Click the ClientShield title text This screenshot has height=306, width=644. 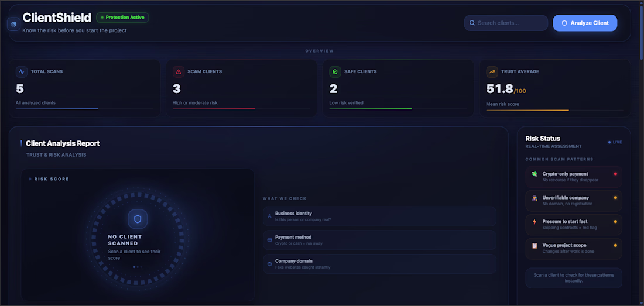[x=57, y=18]
